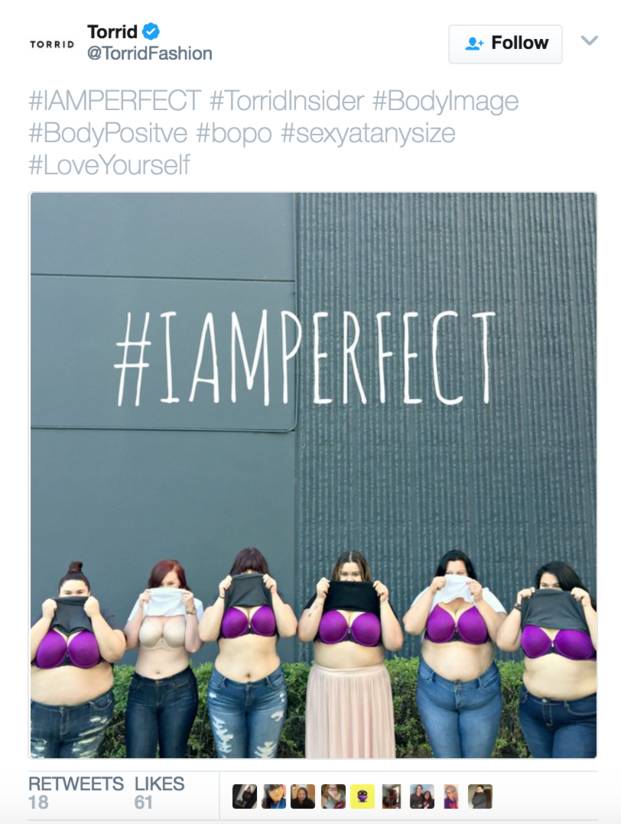Click the last liker avatar
This screenshot has height=824, width=621.
pos(480,796)
